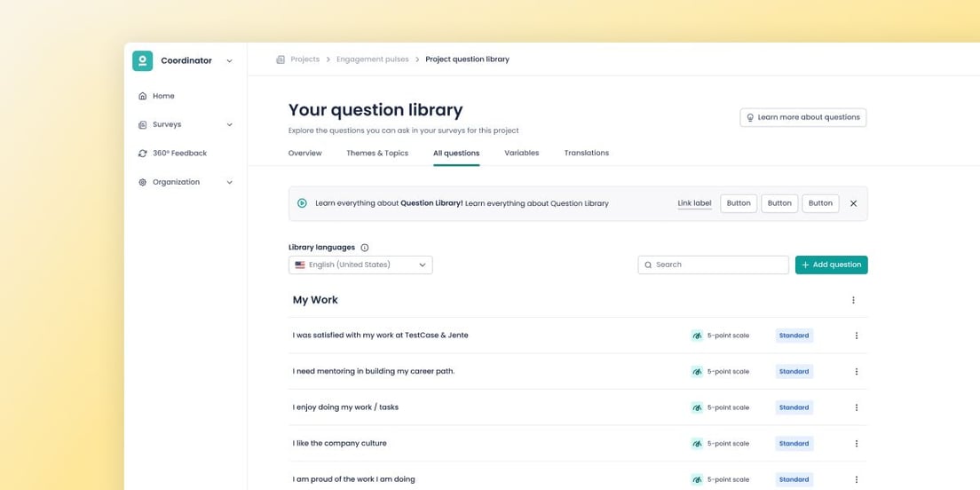This screenshot has height=490, width=980.
Task: Click the US flag icon in language dropdown
Action: (x=300, y=265)
